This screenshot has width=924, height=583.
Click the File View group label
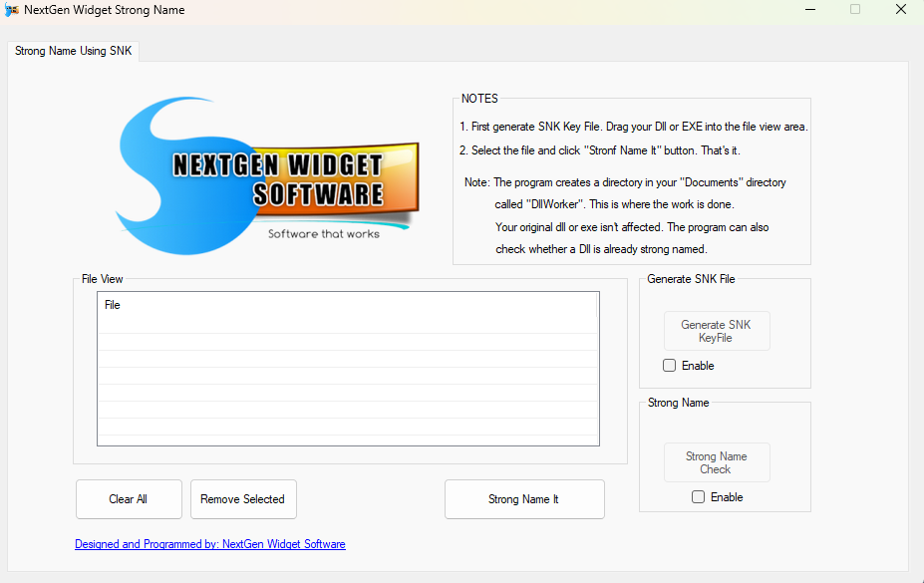[x=102, y=279]
